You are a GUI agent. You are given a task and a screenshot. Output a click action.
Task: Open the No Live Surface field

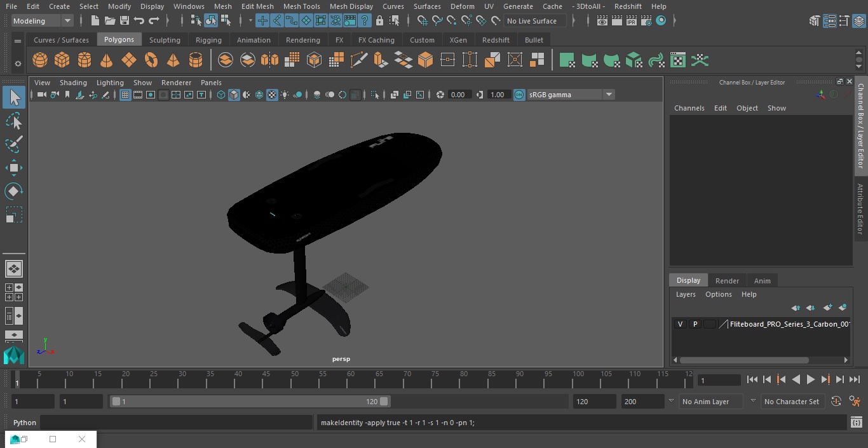tap(535, 21)
